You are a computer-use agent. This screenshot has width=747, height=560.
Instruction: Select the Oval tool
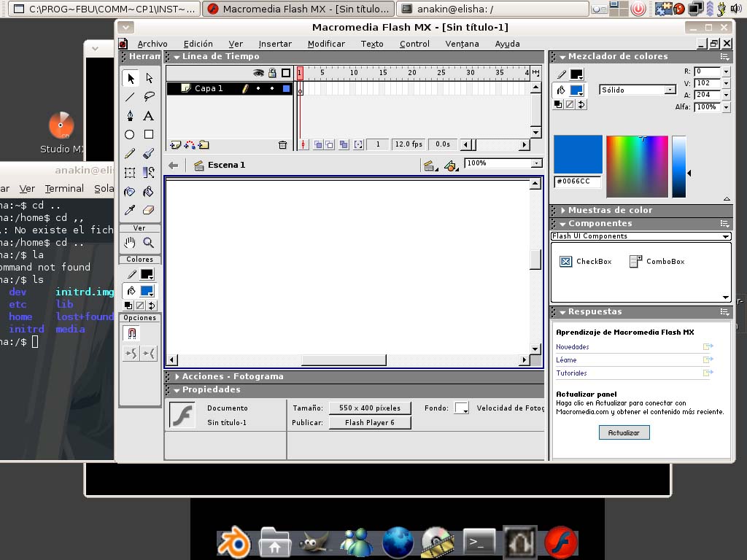[130, 134]
